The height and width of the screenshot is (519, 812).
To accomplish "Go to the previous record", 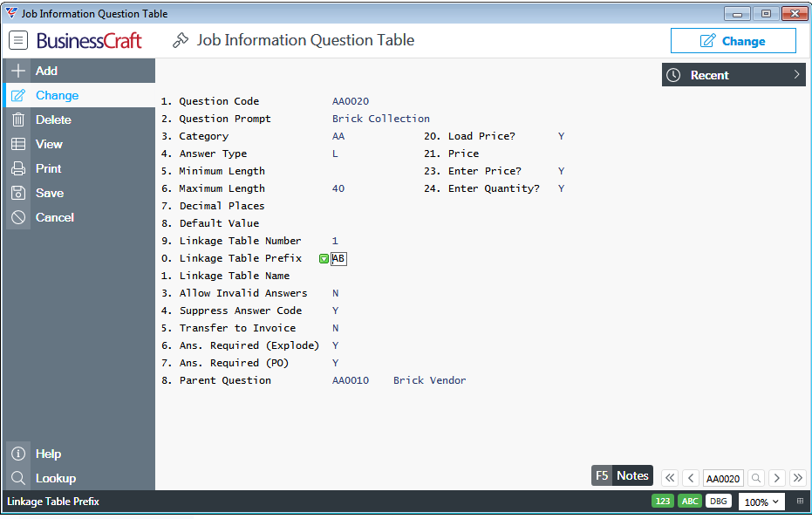I will point(691,477).
